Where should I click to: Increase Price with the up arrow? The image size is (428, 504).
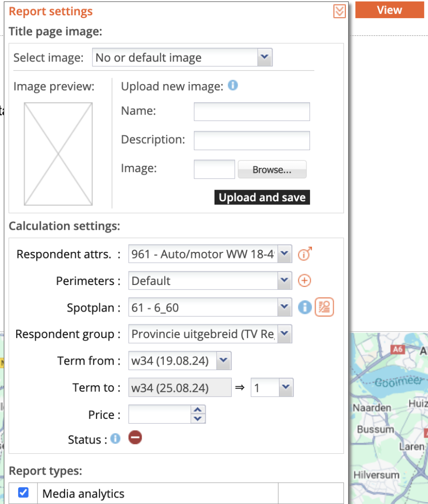click(198, 409)
